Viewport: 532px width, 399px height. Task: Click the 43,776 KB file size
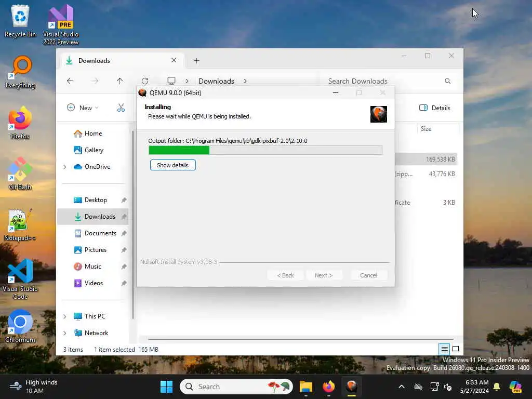tap(442, 174)
